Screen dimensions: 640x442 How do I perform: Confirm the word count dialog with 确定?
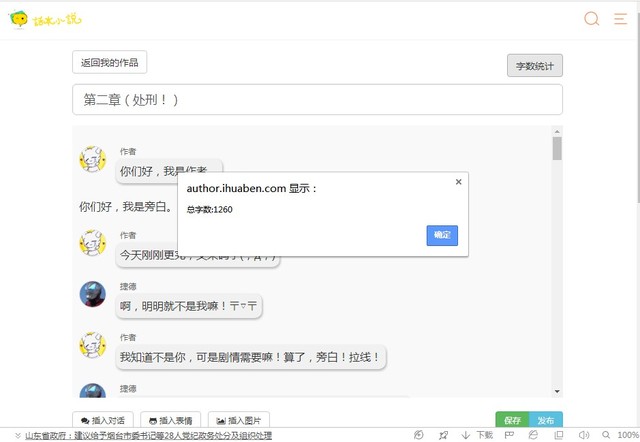pos(441,235)
